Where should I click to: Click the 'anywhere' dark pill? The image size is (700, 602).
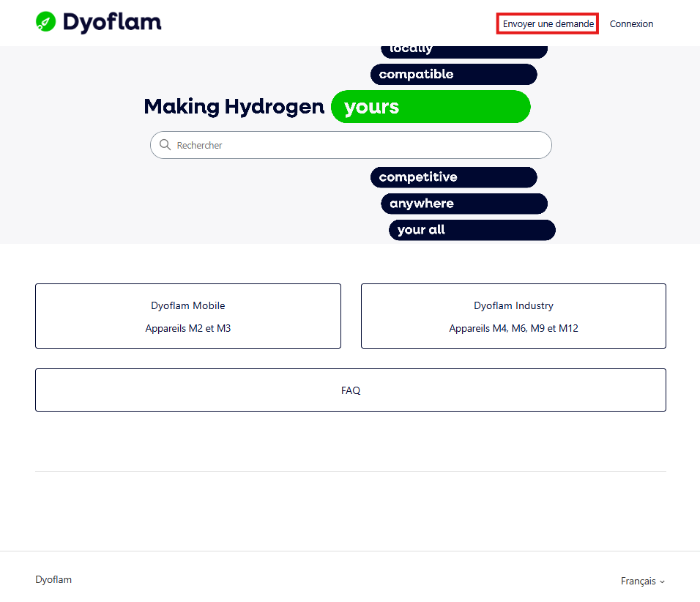[x=463, y=204]
